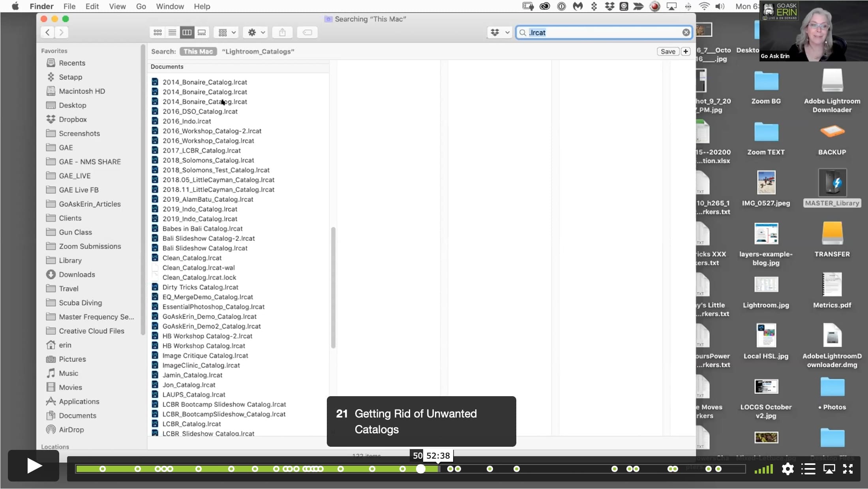868x489 pixels.
Task: Open Downloads in the sidebar
Action: pyautogui.click(x=77, y=275)
